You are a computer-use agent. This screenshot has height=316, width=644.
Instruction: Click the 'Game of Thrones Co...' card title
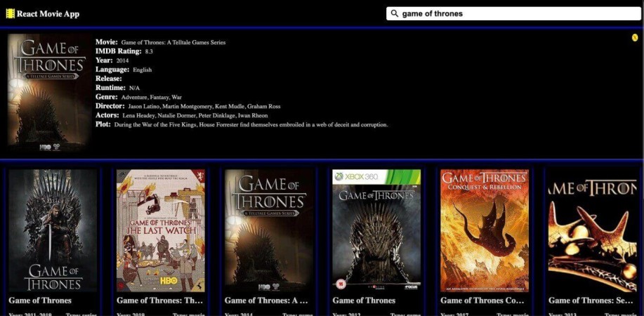482,301
